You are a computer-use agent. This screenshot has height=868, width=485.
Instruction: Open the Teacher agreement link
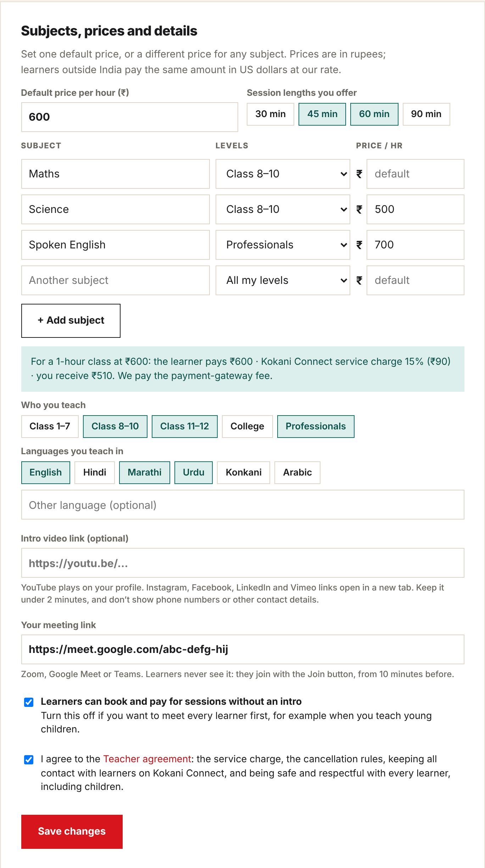147,759
